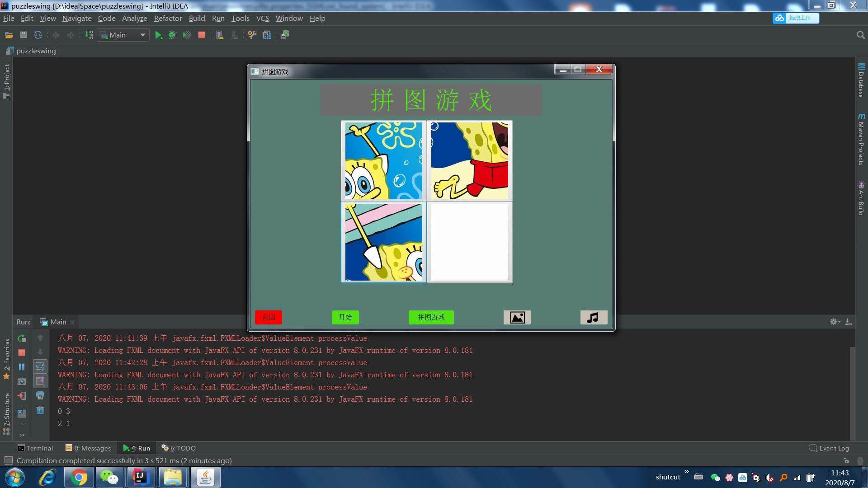Click the green 开始 button
Viewport: 868px width, 488px height.
pos(345,317)
